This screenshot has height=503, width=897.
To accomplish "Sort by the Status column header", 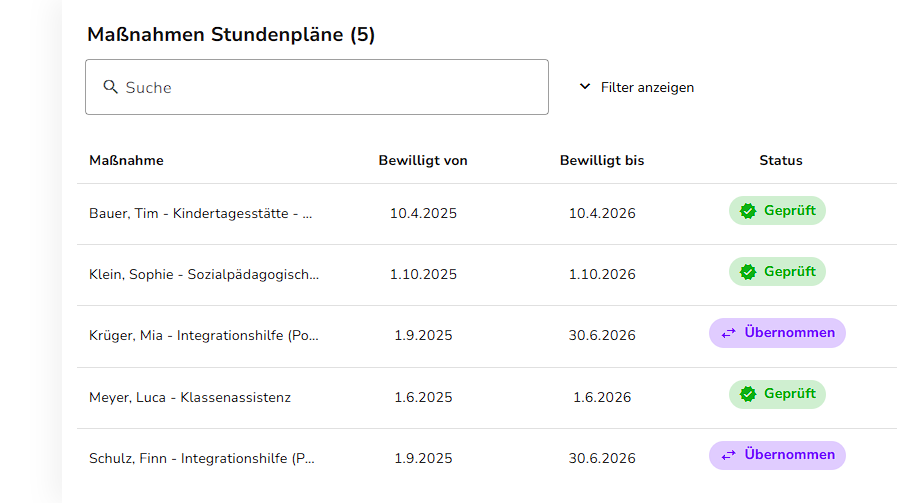I will tap(781, 160).
